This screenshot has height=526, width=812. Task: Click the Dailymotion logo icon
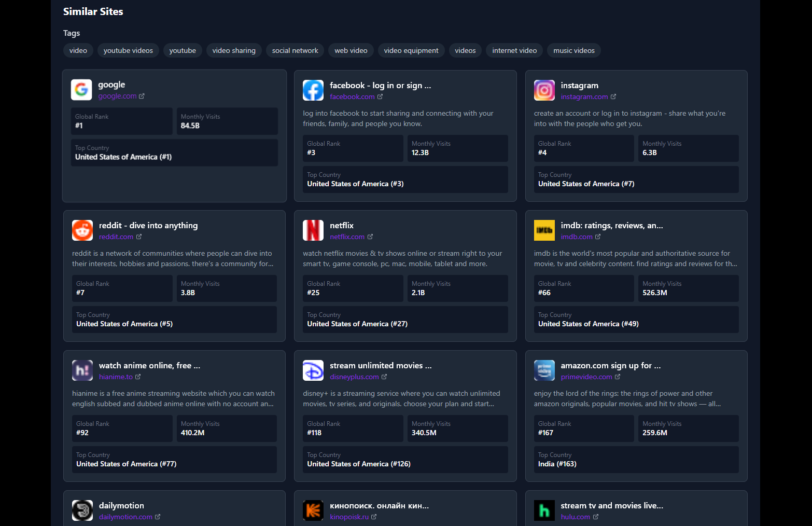pos(82,510)
